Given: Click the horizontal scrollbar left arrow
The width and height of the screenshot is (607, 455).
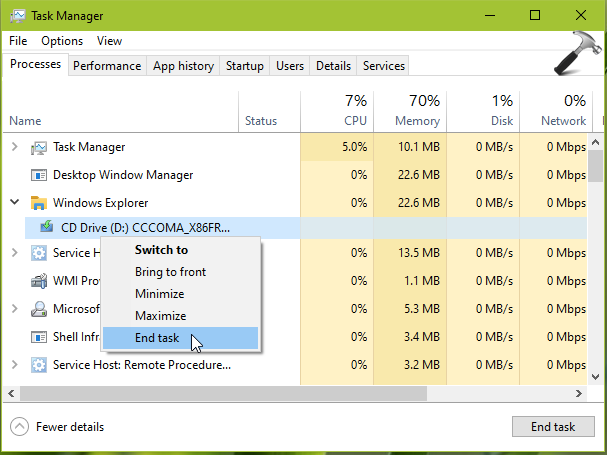Looking at the screenshot, I should [x=11, y=394].
